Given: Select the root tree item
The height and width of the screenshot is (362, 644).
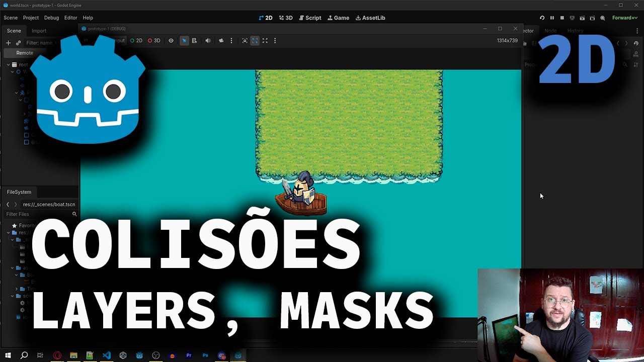Looking at the screenshot, I should 20,65.
